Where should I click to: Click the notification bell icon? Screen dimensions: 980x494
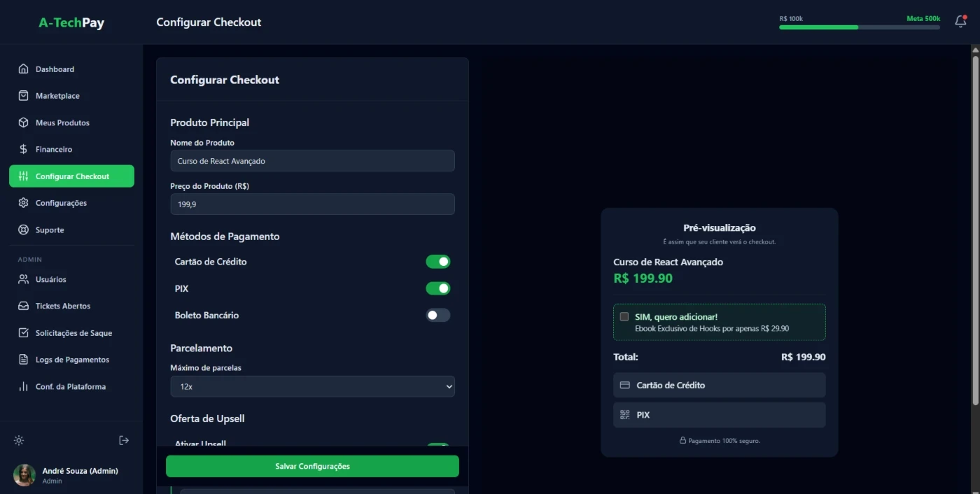click(960, 22)
